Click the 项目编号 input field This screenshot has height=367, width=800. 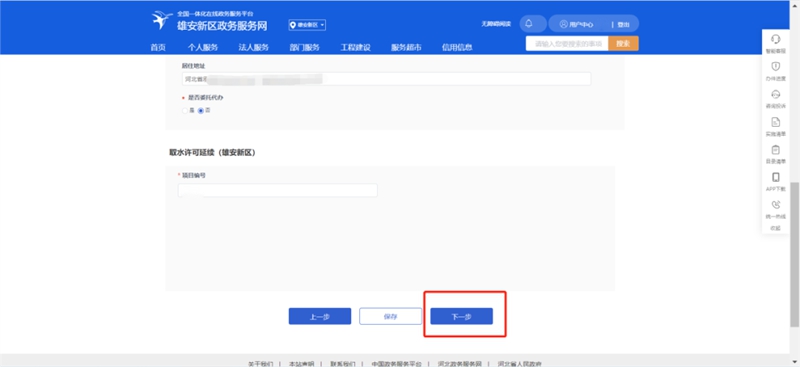[278, 190]
